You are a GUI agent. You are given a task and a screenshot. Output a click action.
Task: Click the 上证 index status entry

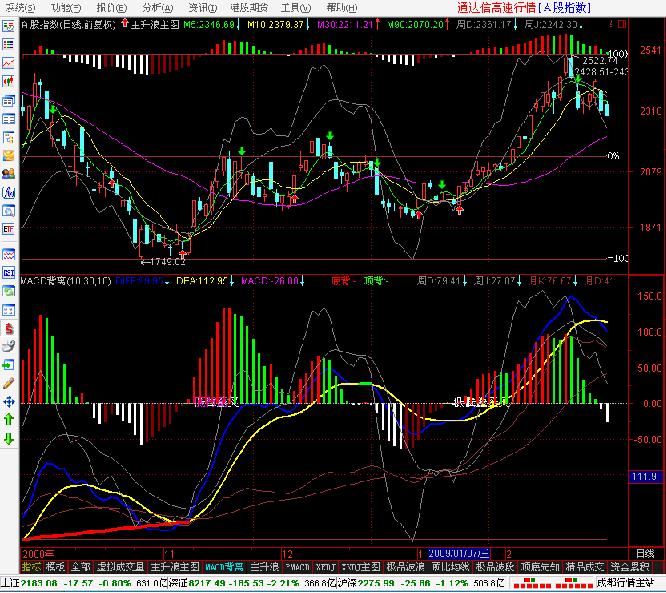click(82, 583)
